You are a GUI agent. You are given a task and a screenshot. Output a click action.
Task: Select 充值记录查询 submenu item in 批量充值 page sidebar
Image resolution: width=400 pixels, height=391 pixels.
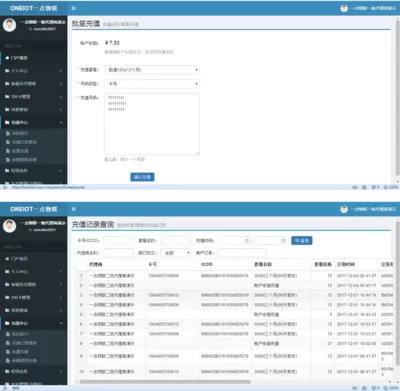[24, 142]
